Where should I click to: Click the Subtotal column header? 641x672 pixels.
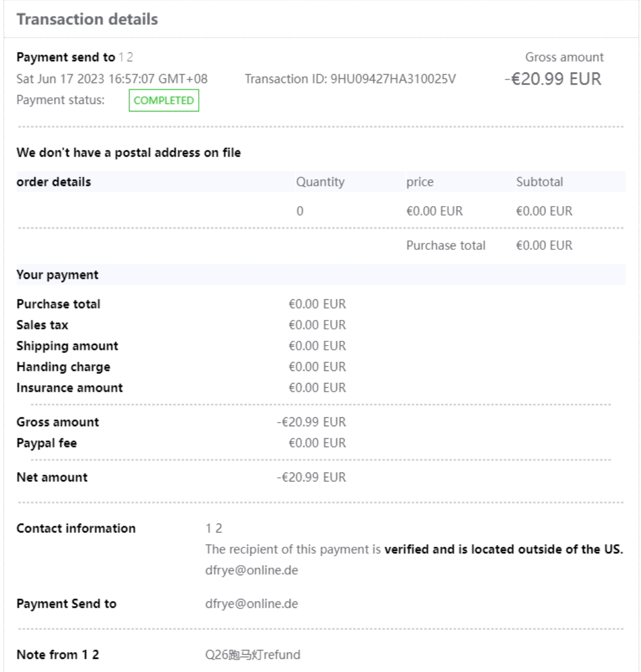click(x=540, y=182)
